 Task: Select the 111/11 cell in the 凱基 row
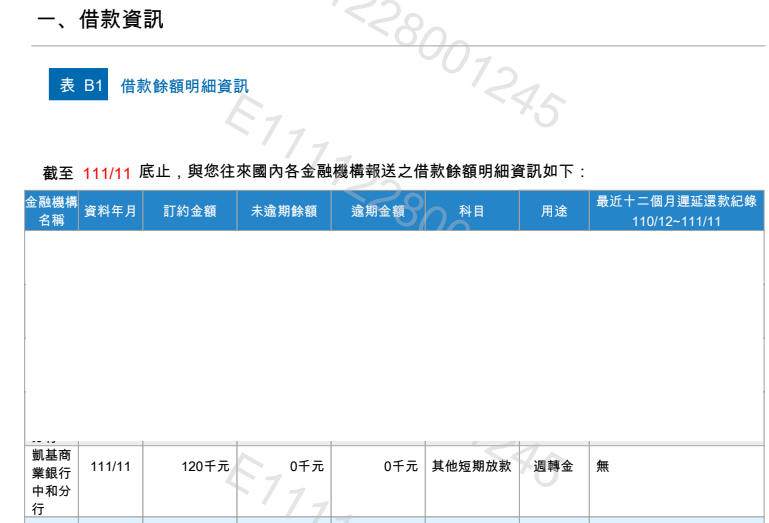[x=110, y=466]
